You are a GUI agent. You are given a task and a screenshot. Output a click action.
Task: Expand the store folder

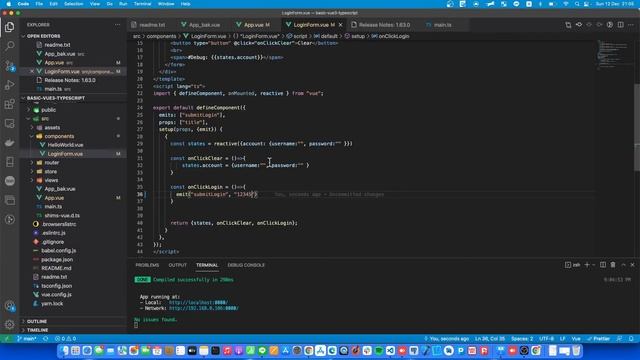pyautogui.click(x=51, y=171)
